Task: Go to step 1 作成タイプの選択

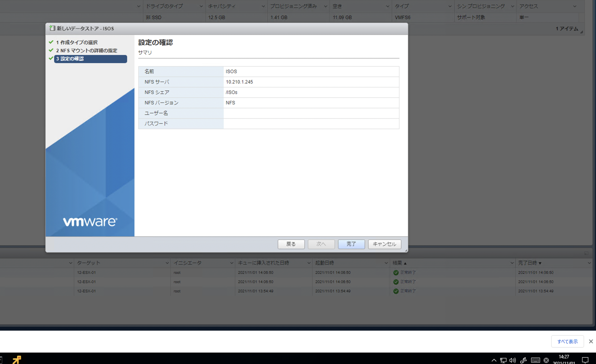Action: point(76,42)
